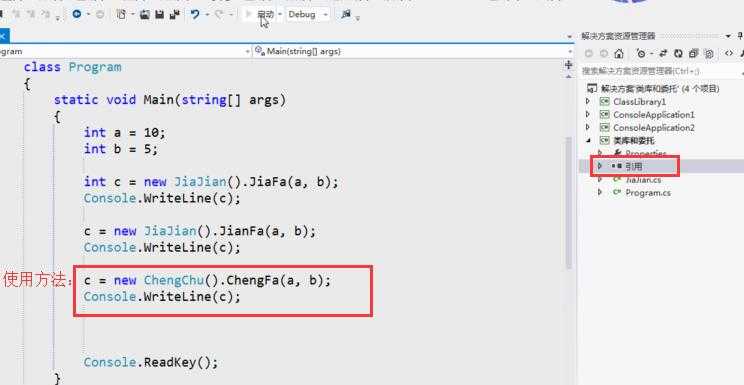Screen dimensions: 744x385
Task: Click the Collapse All icon in Solution Explorer
Action: tap(693, 54)
